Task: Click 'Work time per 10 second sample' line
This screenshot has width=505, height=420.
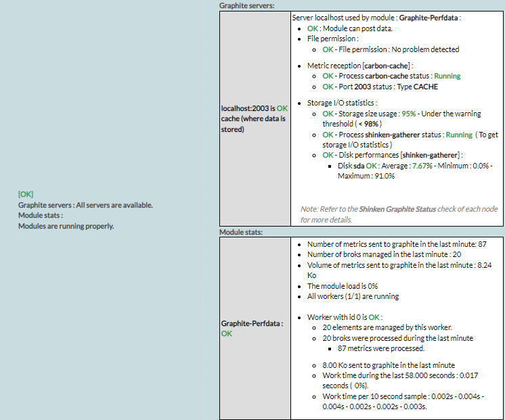Action: click(x=403, y=396)
